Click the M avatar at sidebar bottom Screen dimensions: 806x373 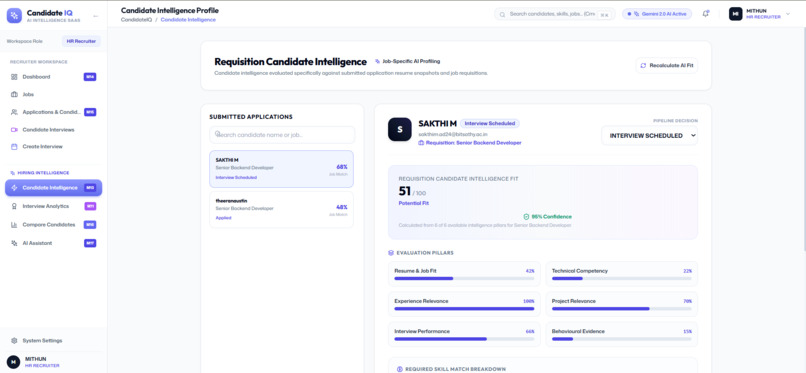(x=13, y=362)
